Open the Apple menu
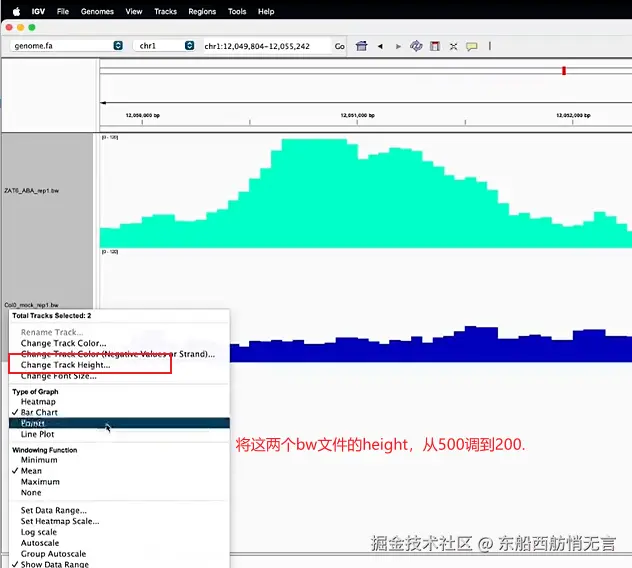This screenshot has width=632, height=568. [x=16, y=11]
